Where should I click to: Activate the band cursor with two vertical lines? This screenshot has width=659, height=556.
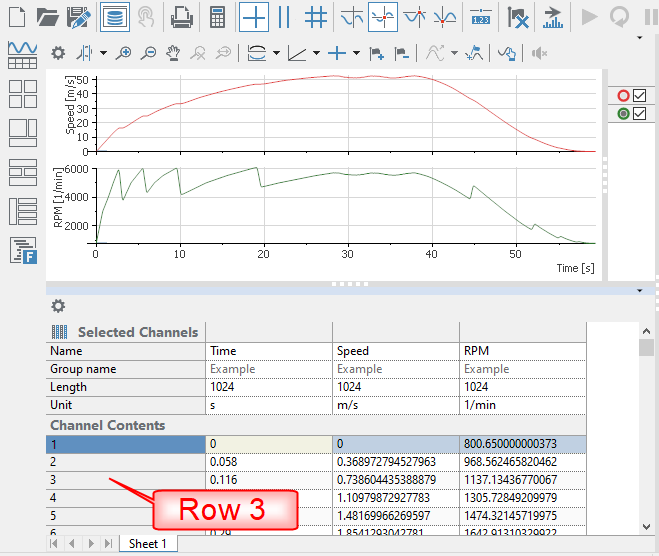click(x=284, y=17)
